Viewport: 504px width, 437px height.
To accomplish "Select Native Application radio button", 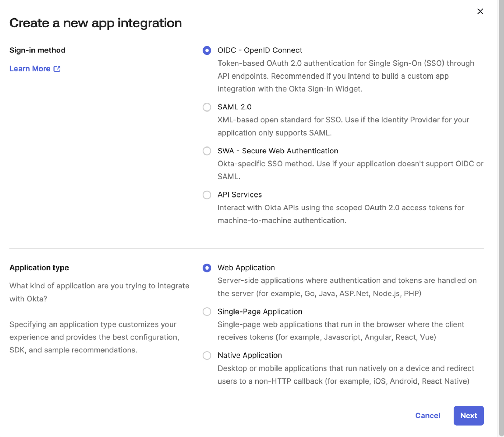I will pos(207,356).
